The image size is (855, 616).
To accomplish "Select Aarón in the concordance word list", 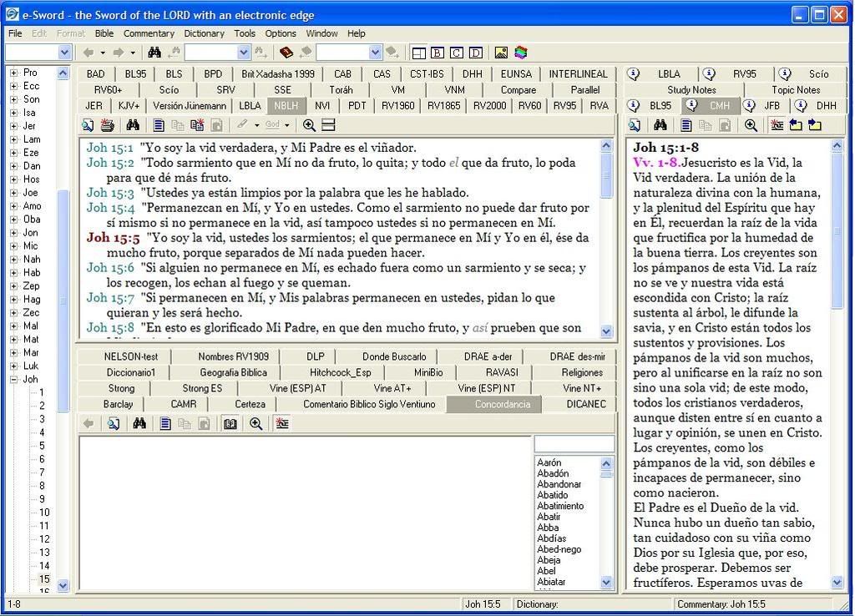I will click(549, 462).
